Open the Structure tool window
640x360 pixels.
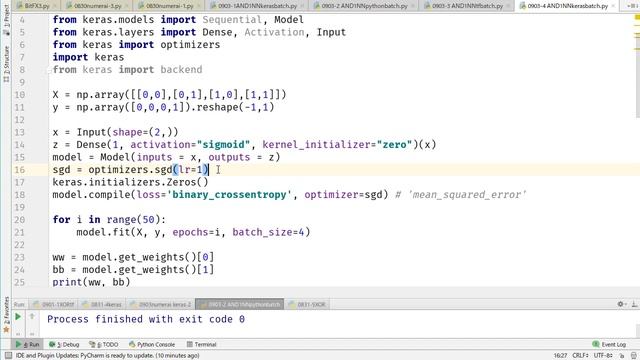click(x=6, y=63)
